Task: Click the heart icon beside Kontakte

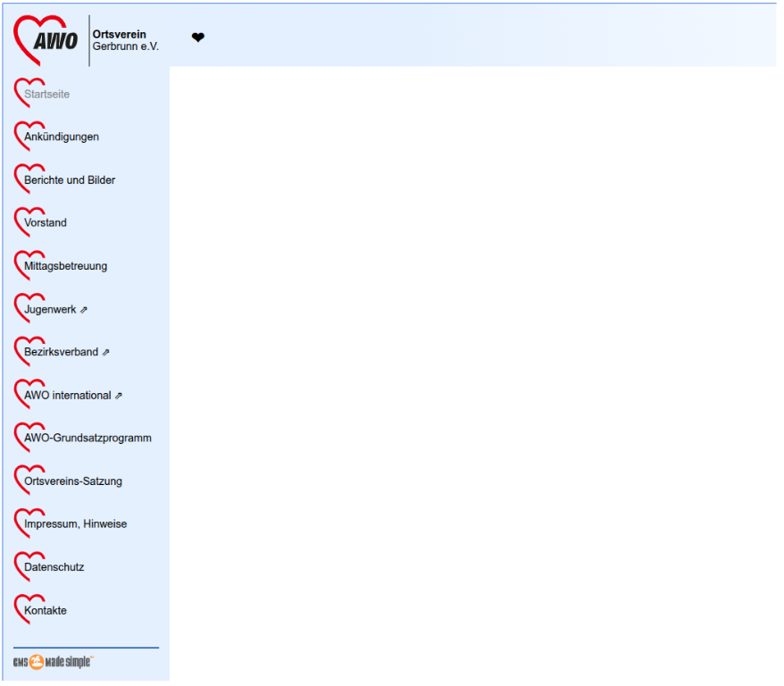Action: click(x=20, y=609)
